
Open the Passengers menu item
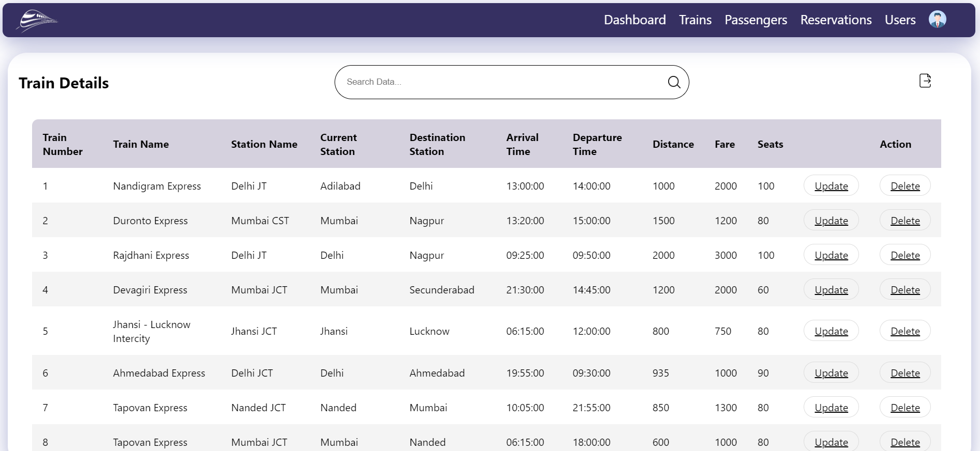(x=756, y=20)
